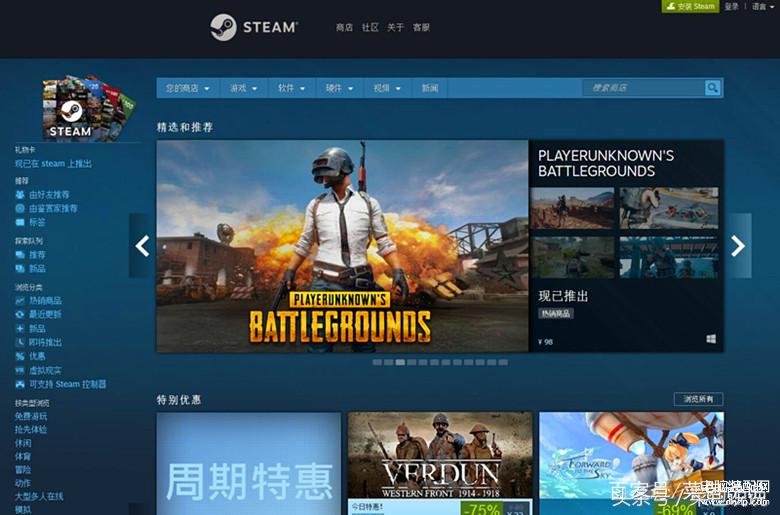The width and height of the screenshot is (780, 515).
Task: Select the first carousel page dot
Action: pos(377,362)
